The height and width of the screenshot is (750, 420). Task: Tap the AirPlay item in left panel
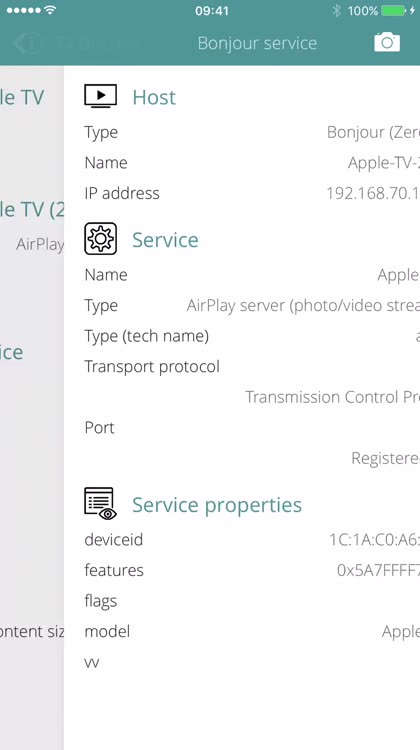(40, 244)
